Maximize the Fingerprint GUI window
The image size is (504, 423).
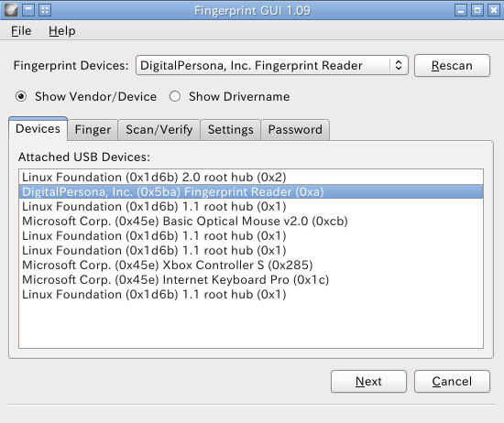(477, 10)
